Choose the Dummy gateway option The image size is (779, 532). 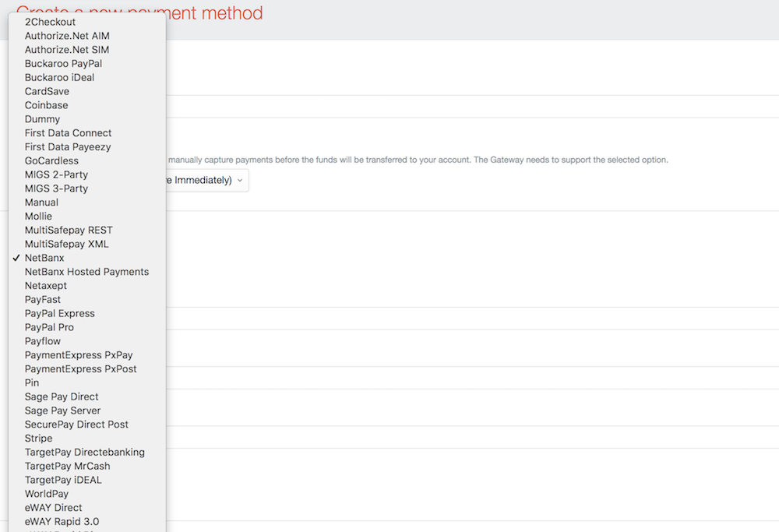(87, 119)
